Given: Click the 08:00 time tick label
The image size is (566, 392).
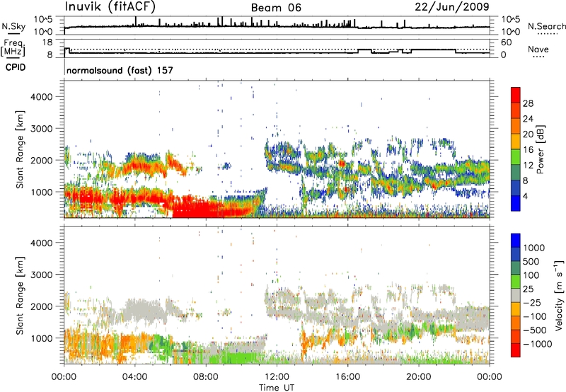Looking at the screenshot, I should click(206, 377).
